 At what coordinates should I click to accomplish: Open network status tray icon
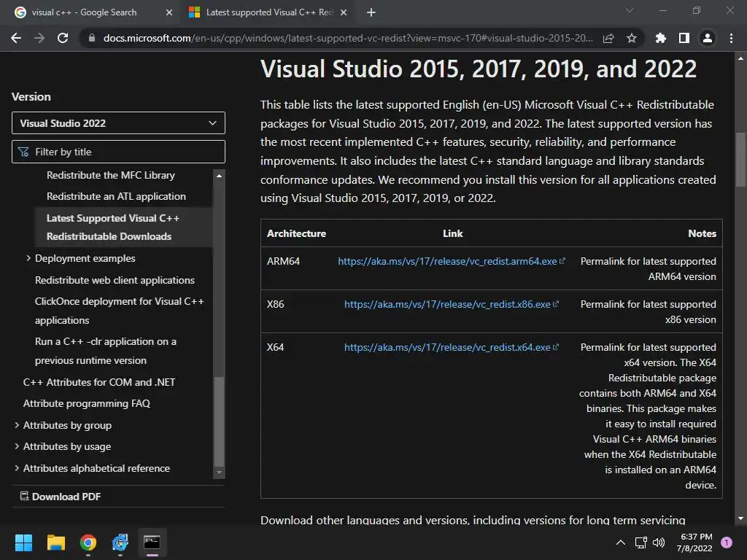click(640, 542)
